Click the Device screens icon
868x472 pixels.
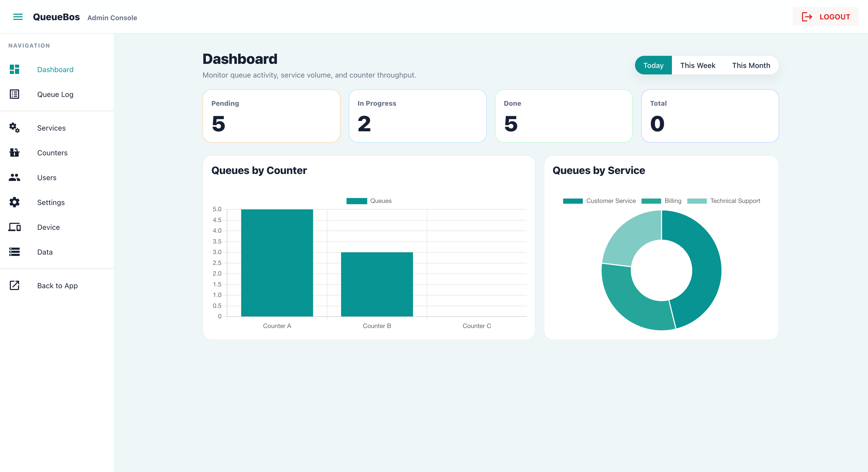click(x=14, y=227)
